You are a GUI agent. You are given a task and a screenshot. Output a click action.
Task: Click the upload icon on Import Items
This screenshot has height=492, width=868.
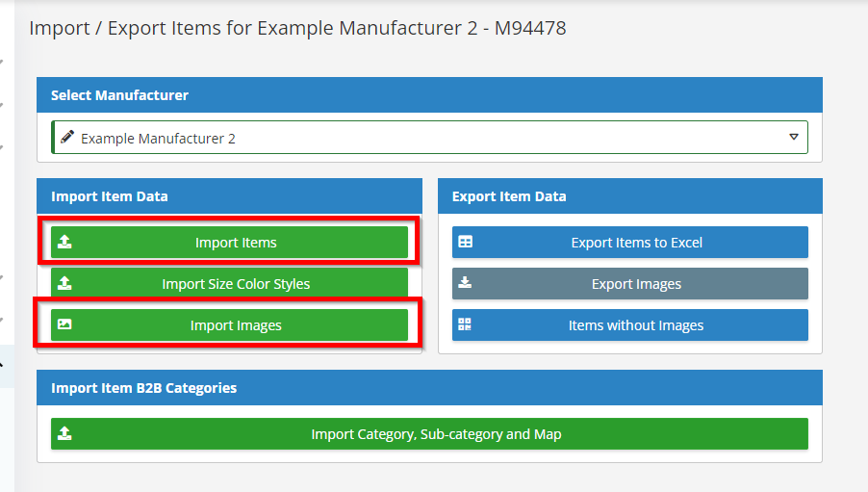(64, 242)
